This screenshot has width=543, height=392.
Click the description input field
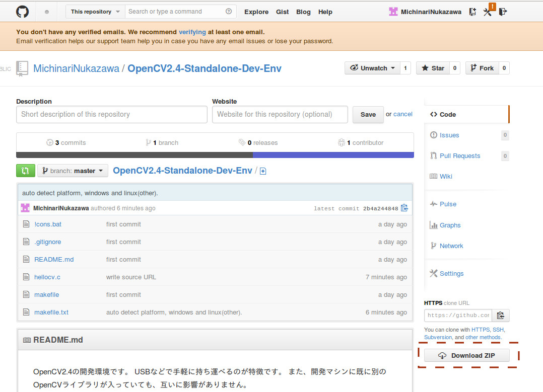111,115
